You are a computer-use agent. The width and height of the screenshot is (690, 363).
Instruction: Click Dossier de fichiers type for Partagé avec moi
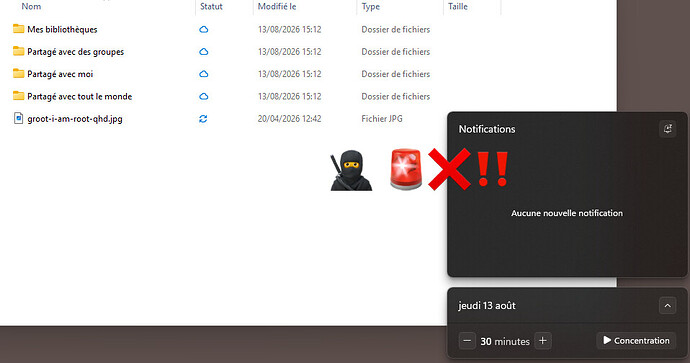click(396, 74)
